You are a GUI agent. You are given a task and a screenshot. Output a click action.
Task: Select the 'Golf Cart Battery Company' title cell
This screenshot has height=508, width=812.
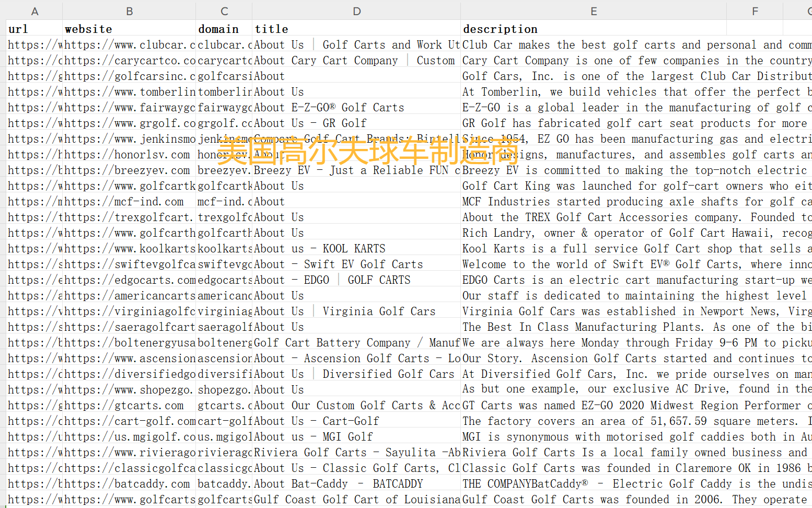click(356, 342)
